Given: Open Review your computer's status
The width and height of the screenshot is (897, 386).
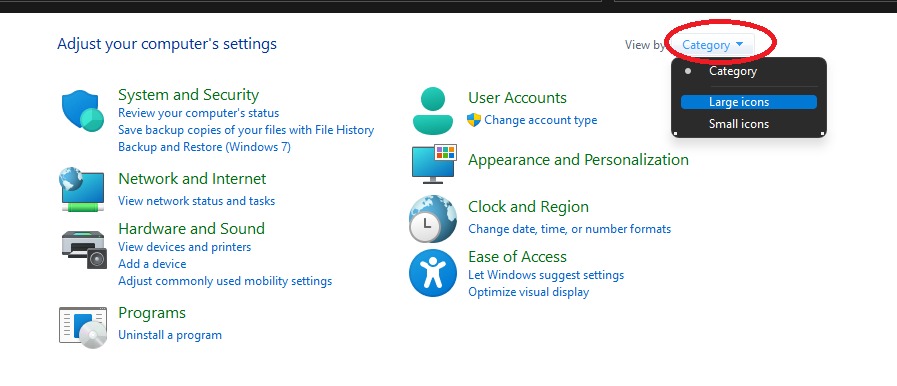Looking at the screenshot, I should pyautogui.click(x=199, y=113).
